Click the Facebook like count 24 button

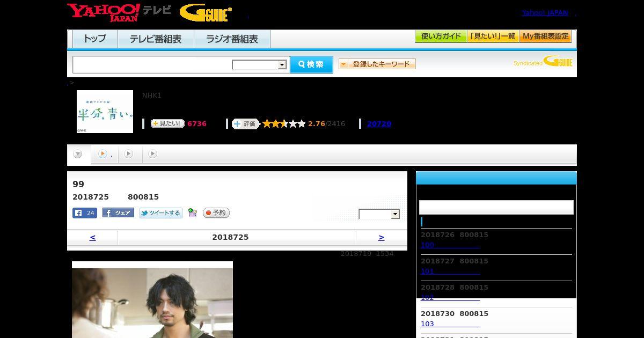pyautogui.click(x=85, y=213)
